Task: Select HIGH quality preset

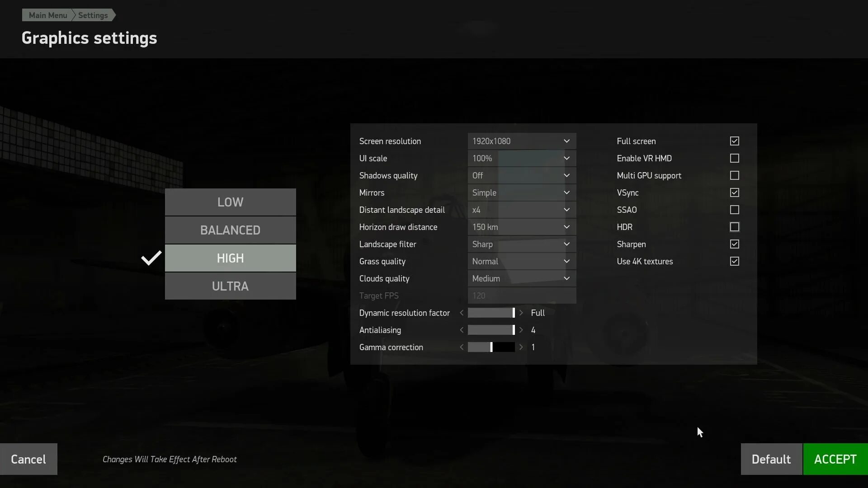Action: 231,258
